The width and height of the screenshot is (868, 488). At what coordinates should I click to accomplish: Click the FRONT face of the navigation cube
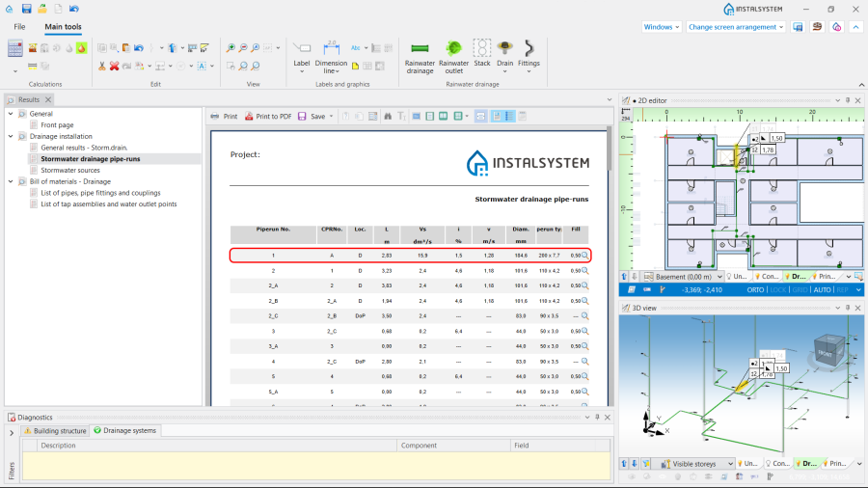pyautogui.click(x=826, y=353)
